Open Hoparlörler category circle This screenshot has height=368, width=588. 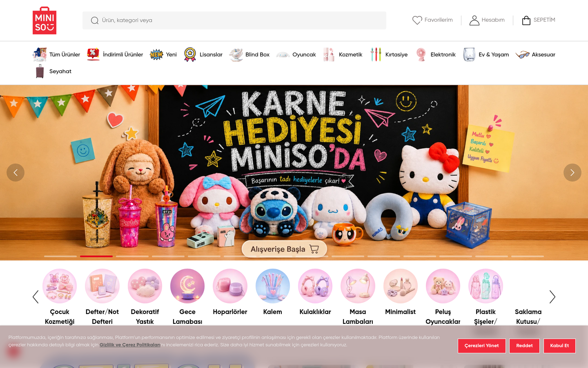tap(230, 286)
